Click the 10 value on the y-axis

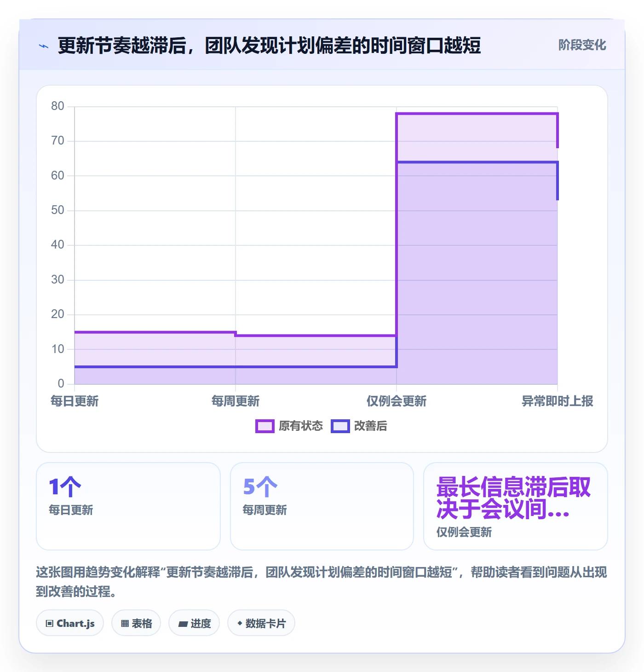point(57,349)
